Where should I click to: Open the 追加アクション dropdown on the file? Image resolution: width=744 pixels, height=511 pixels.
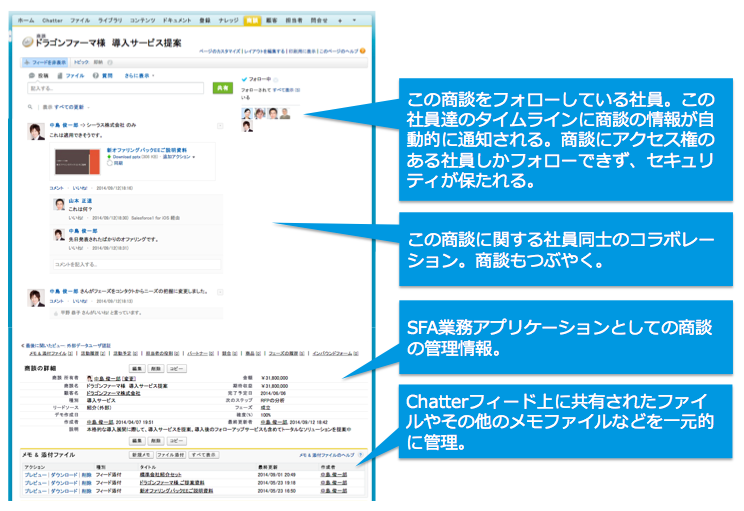point(179,157)
